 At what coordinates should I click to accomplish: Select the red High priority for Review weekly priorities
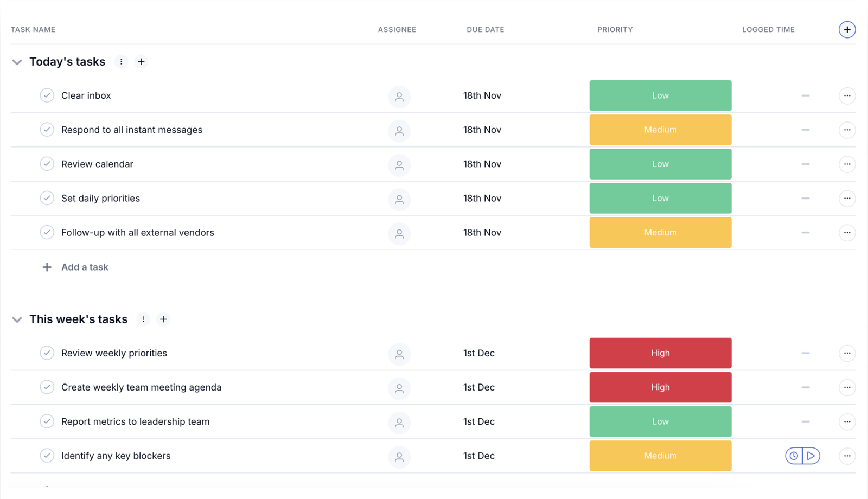(660, 353)
